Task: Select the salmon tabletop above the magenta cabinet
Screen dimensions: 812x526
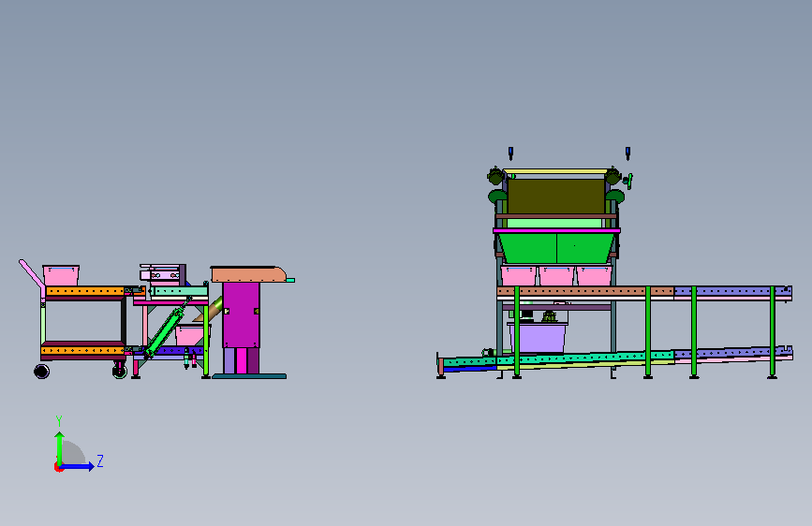Action: coord(248,274)
